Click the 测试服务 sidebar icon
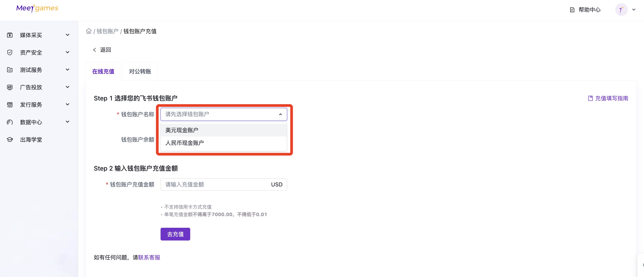Screen dimensions: 644x277 click(x=10, y=70)
